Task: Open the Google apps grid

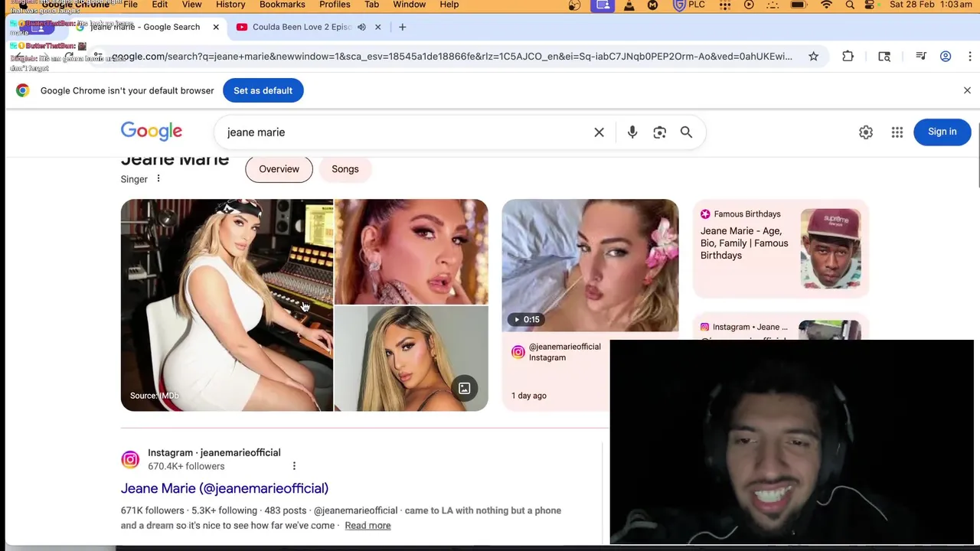Action: coord(897,132)
